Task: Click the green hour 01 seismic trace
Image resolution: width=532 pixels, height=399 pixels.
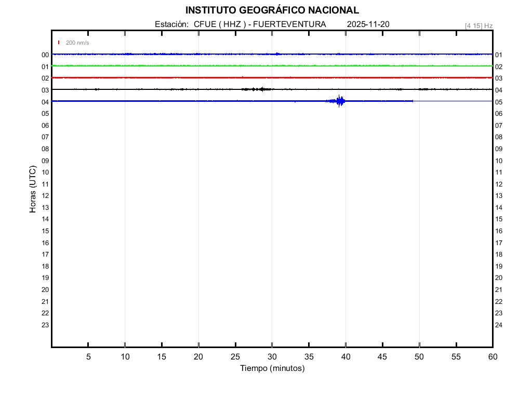Action: (208, 66)
